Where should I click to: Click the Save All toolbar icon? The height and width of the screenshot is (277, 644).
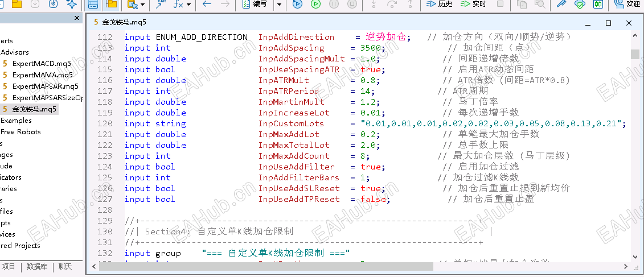click(x=53, y=4)
